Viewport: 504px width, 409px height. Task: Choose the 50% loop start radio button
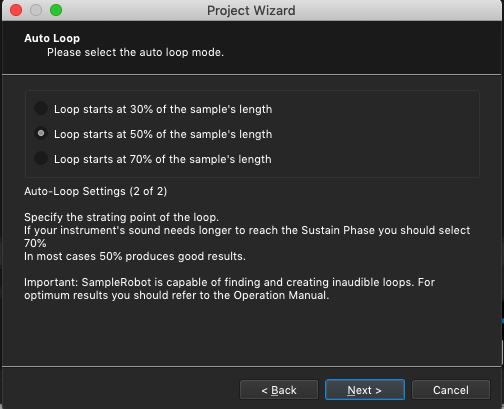pyautogui.click(x=41, y=134)
